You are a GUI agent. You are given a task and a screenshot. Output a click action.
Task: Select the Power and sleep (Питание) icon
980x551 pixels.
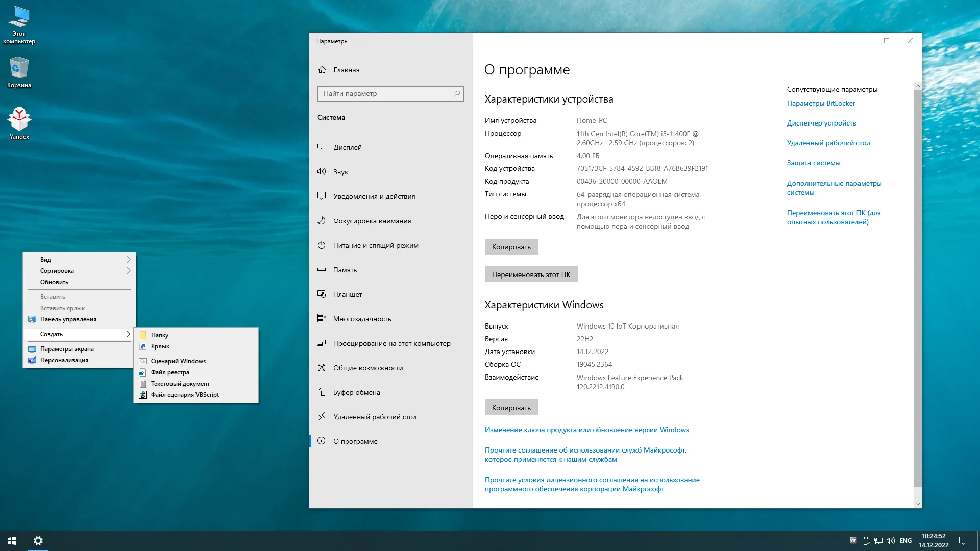[x=322, y=245]
